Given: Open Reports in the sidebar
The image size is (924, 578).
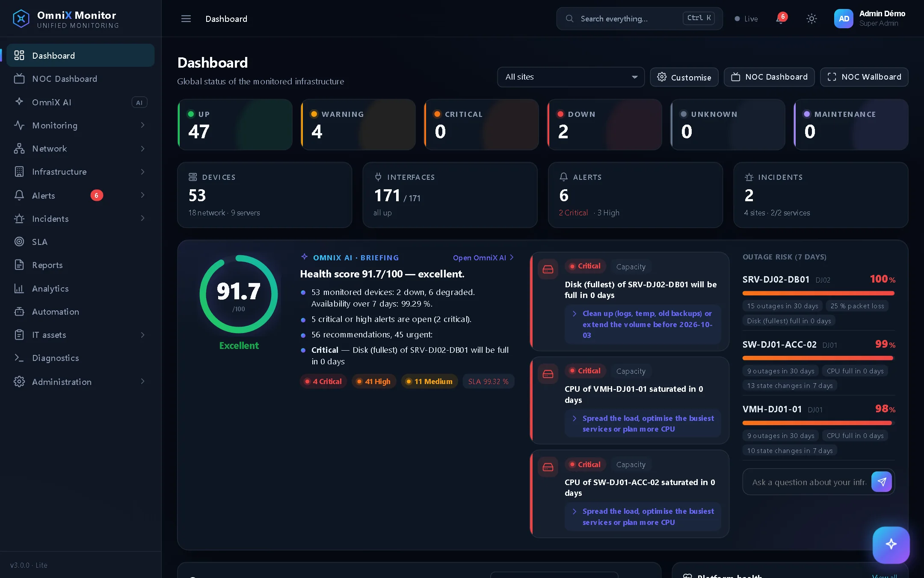Looking at the screenshot, I should [80, 265].
